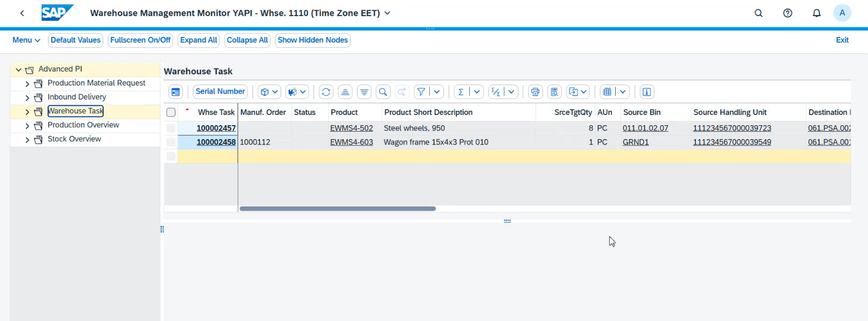The width and height of the screenshot is (868, 321).
Task: Open the Menu dropdown
Action: (x=26, y=40)
